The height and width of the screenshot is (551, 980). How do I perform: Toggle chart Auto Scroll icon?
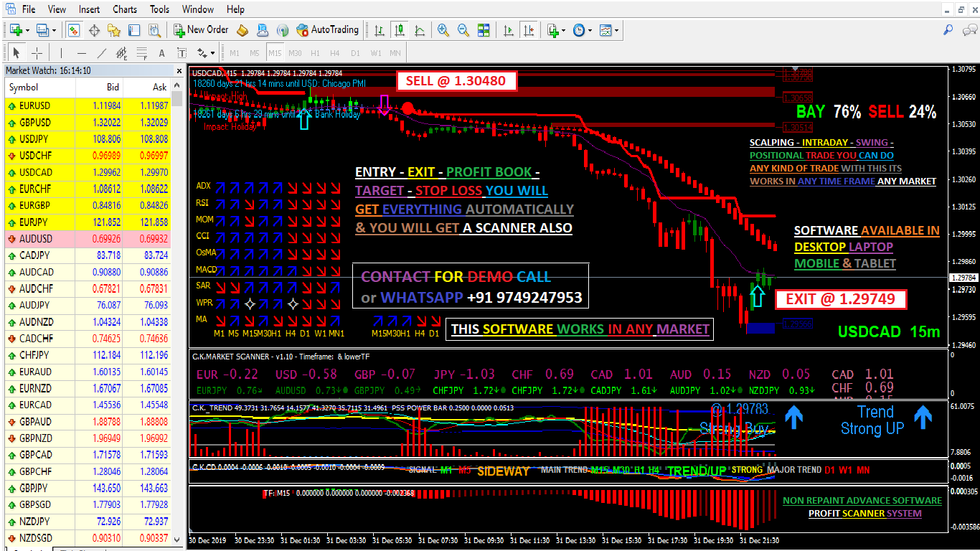click(509, 30)
